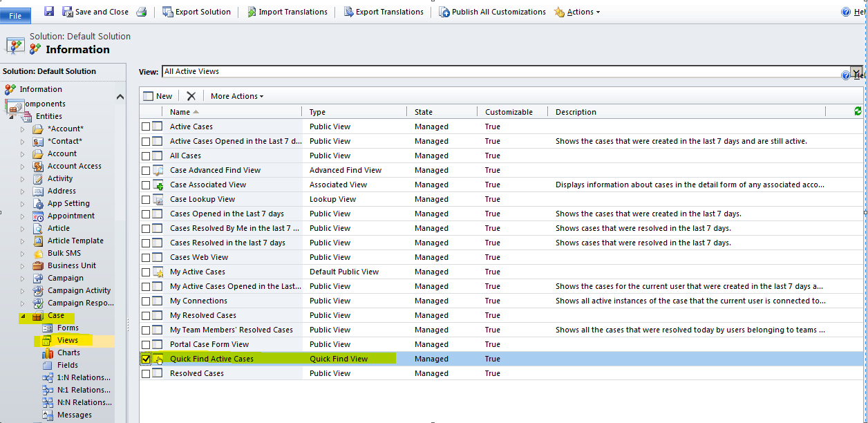Select Charts under the Case entity
868x423 pixels.
(68, 352)
